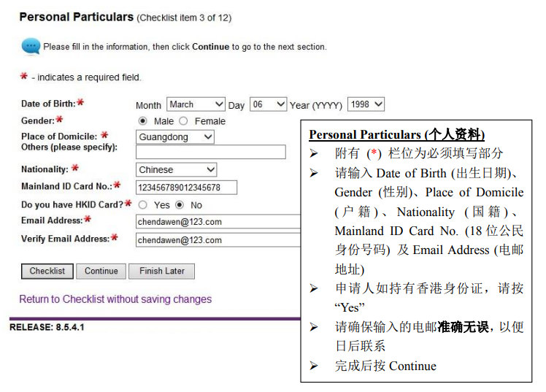Click into the Email Address field
The height and width of the screenshot is (392, 546).
pyautogui.click(x=218, y=222)
